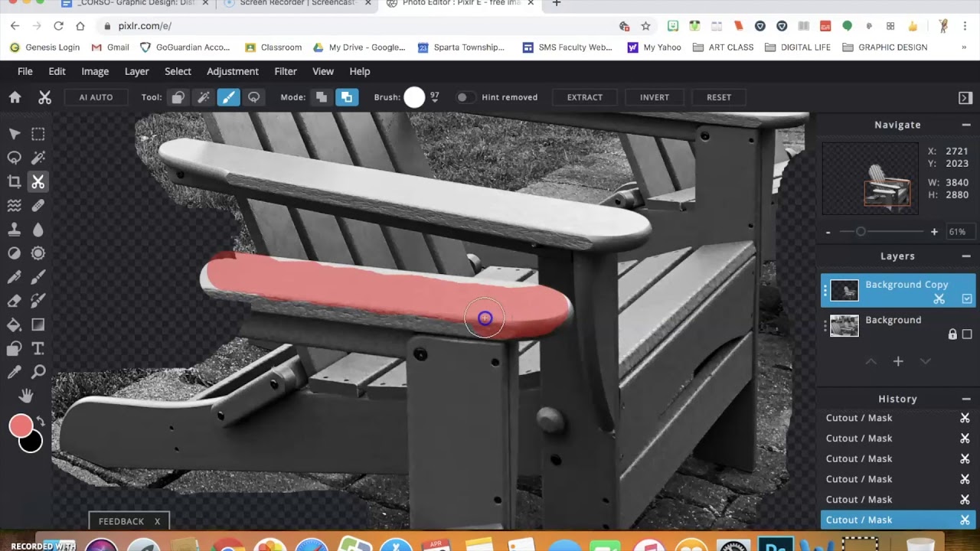Select the Eraser tool

pyautogui.click(x=14, y=301)
